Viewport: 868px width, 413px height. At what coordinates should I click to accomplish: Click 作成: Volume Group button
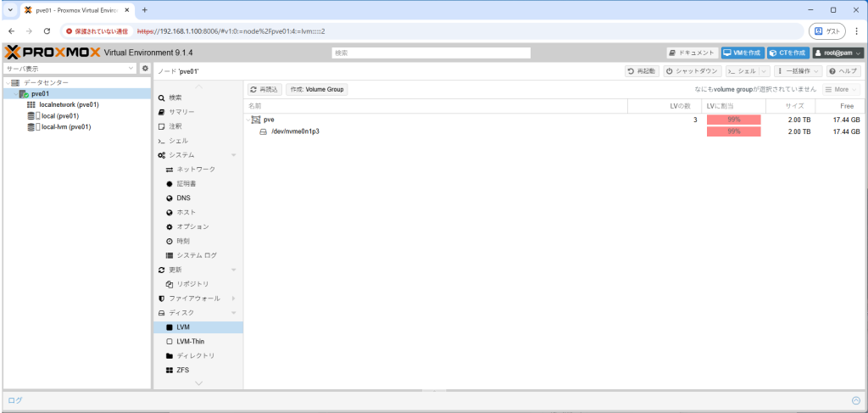pos(317,89)
